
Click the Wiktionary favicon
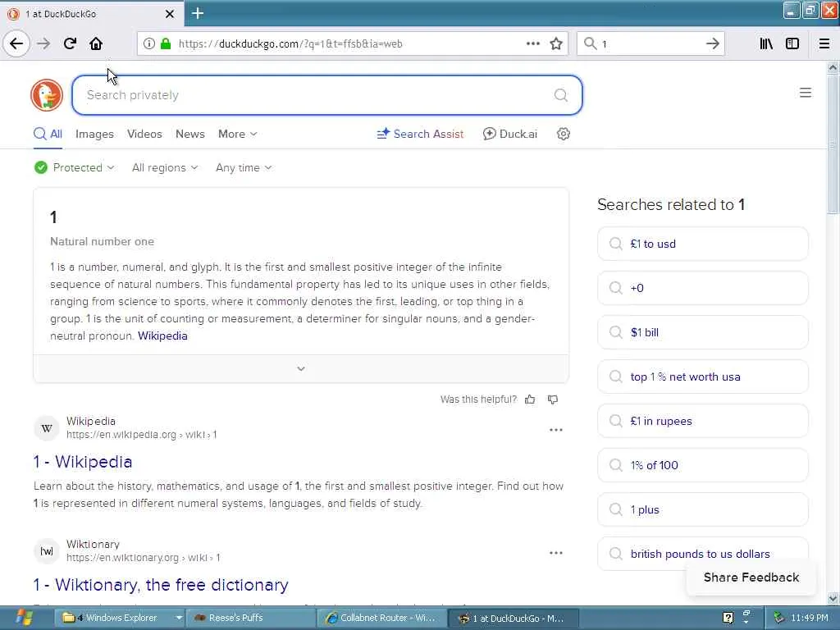tap(47, 550)
